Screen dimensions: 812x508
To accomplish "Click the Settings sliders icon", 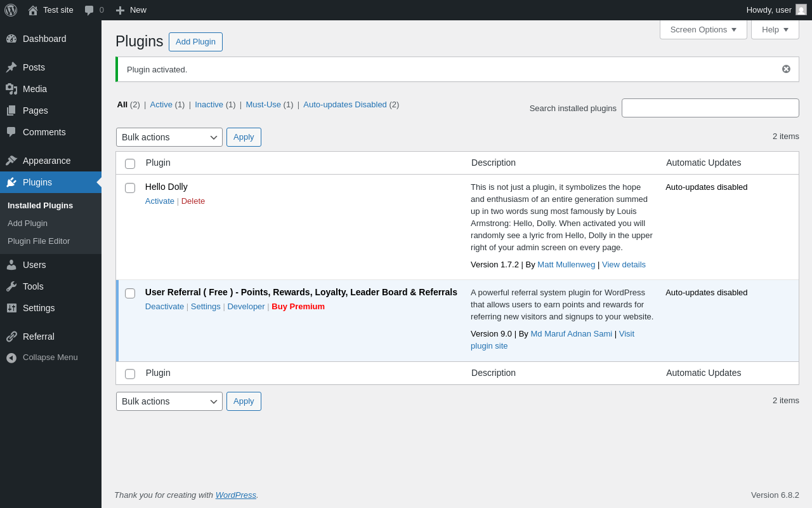I will click(11, 308).
